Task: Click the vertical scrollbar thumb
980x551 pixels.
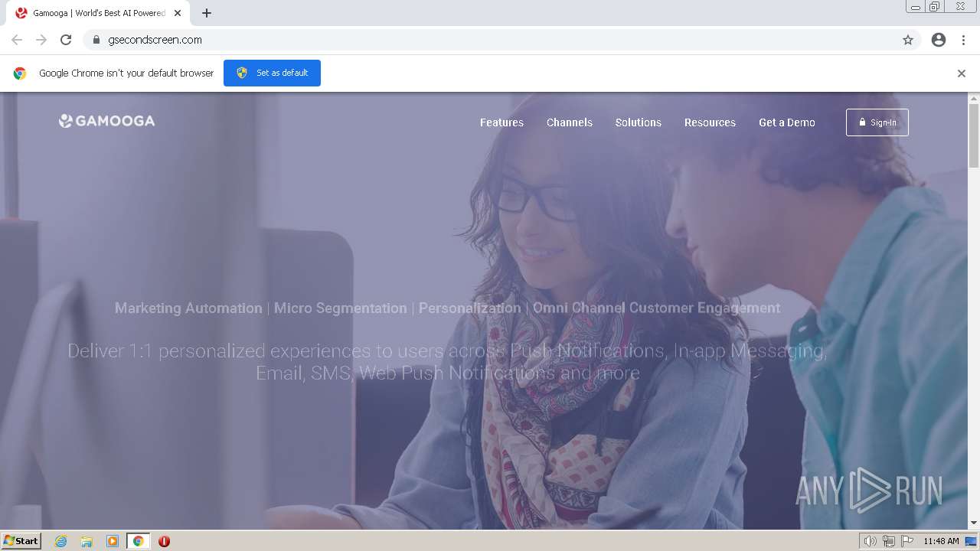Action: pos(974,135)
